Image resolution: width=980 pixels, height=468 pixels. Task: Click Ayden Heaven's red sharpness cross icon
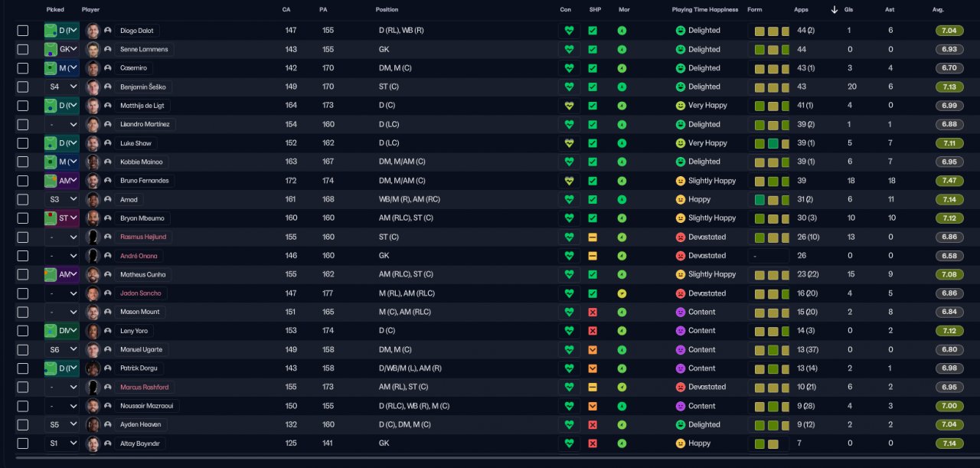click(593, 424)
